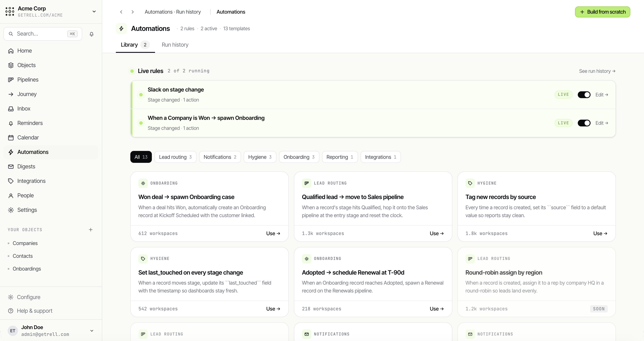Filter templates by Notifications

coord(220,157)
